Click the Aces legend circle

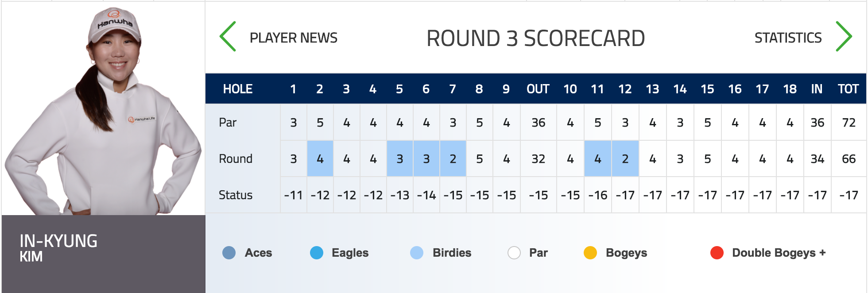click(x=229, y=253)
